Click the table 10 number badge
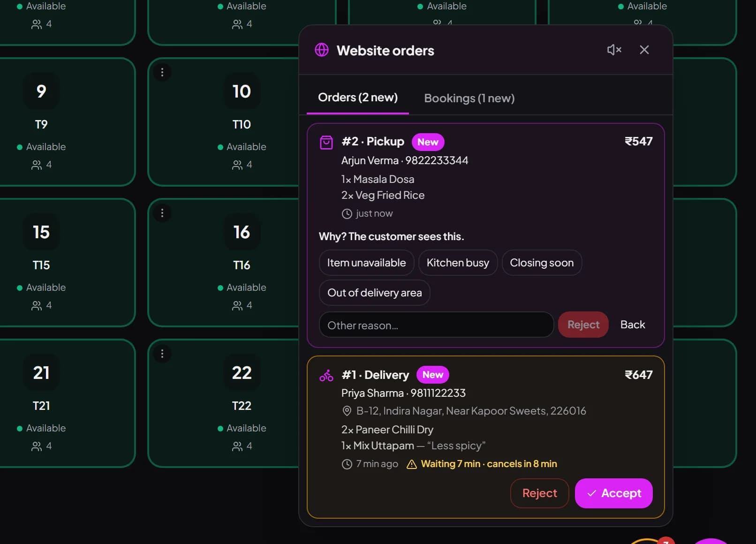Viewport: 756px width, 544px height. click(242, 91)
